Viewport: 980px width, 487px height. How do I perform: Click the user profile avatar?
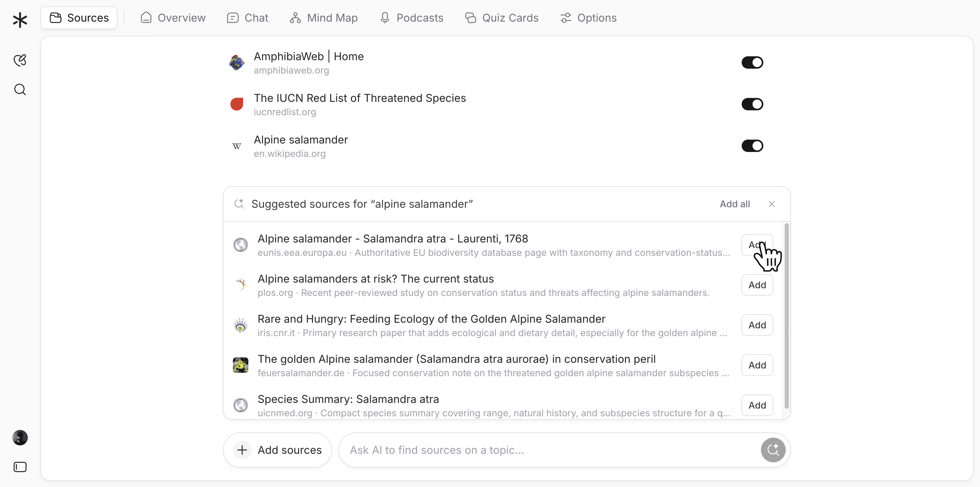click(20, 438)
